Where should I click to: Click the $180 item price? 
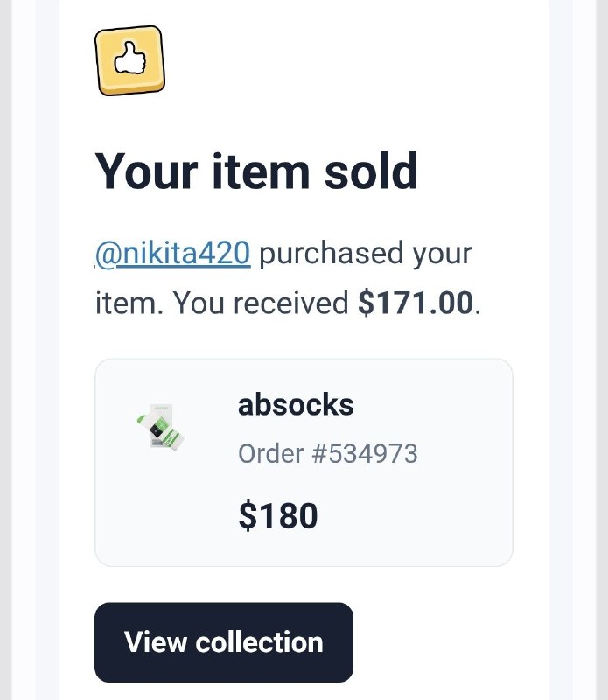click(x=277, y=515)
